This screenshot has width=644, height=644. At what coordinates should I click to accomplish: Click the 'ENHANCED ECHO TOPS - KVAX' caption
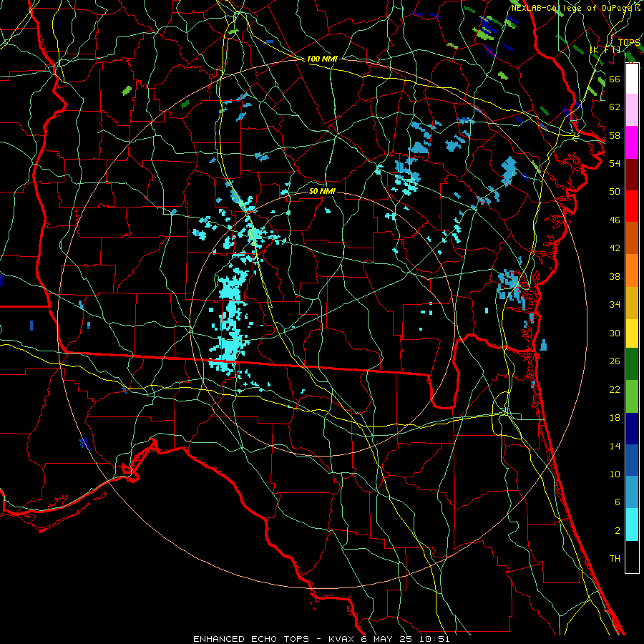click(273, 639)
